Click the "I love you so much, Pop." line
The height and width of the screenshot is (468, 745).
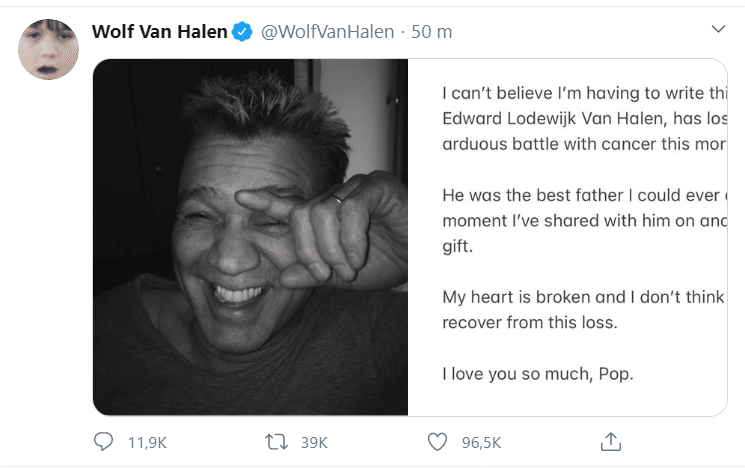click(x=536, y=374)
